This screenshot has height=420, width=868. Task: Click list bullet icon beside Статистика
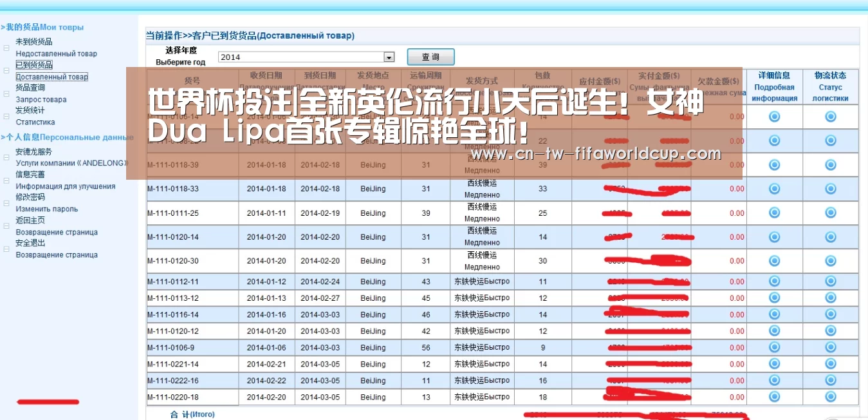point(6,116)
